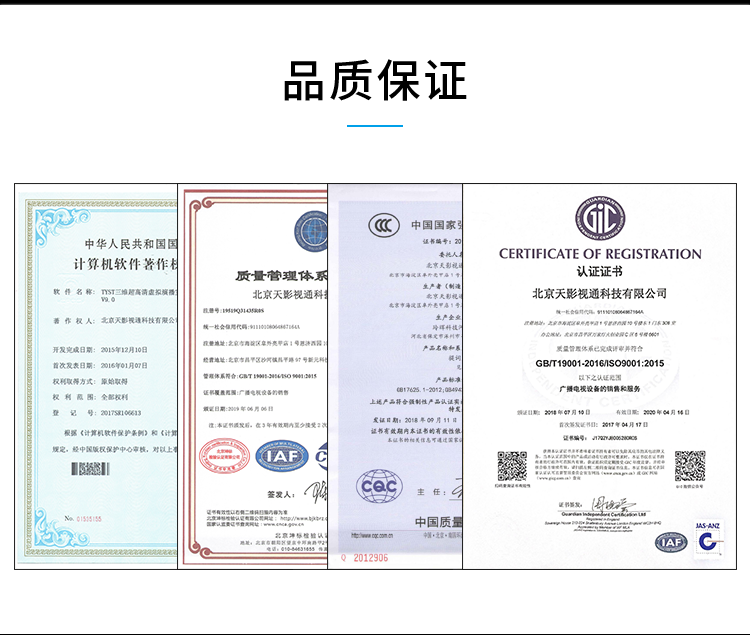Click the red serial No. 0150155
Screen dimensions: 750x635
pyautogui.click(x=83, y=519)
